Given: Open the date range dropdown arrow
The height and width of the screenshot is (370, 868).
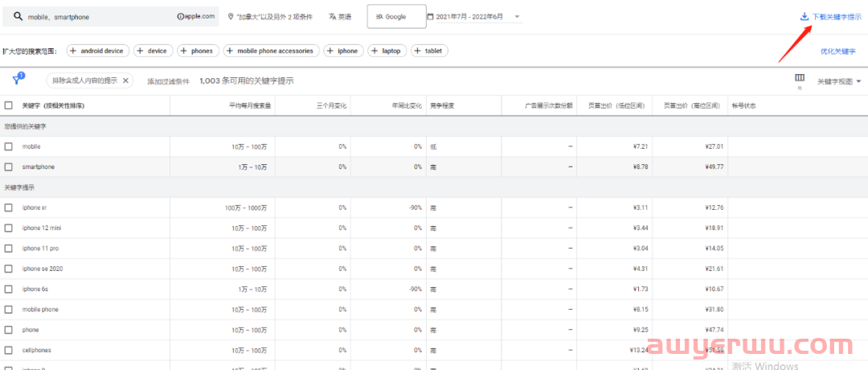Looking at the screenshot, I should point(517,17).
